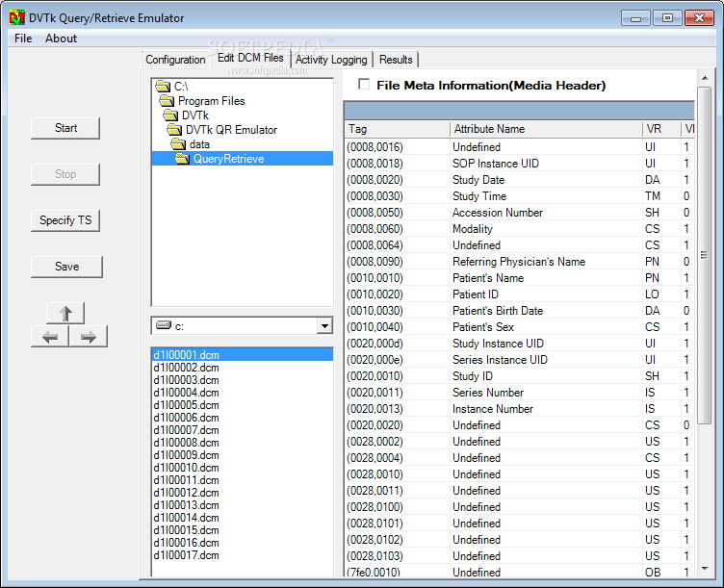Open the Results tab

[396, 60]
